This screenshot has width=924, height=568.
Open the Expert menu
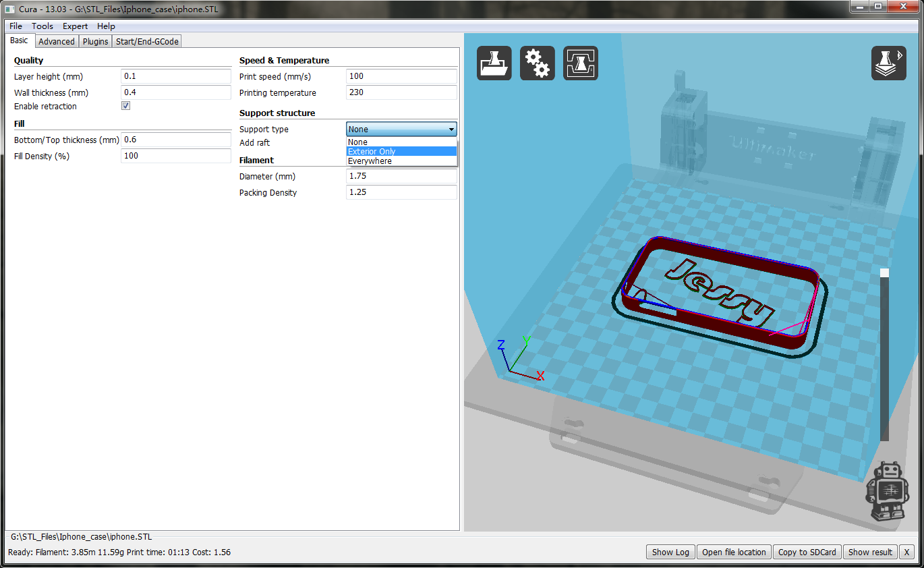click(76, 26)
